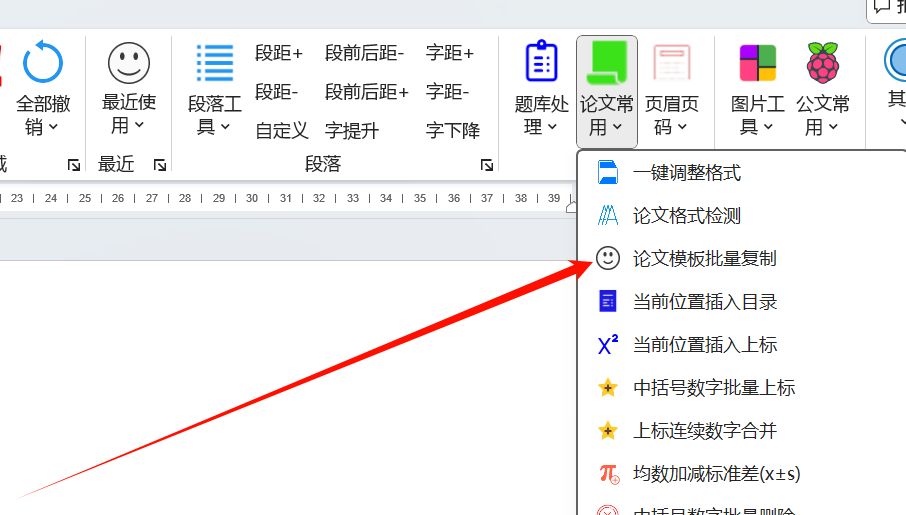
Task: Click the smiley icon beside 论文模板批量复制
Action: [x=608, y=258]
